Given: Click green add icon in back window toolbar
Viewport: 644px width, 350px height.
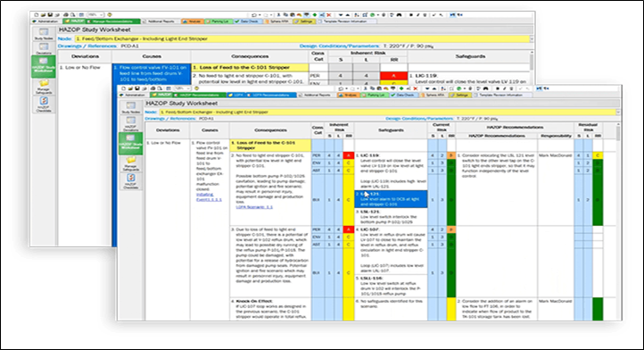Looking at the screenshot, I should 315,15.
